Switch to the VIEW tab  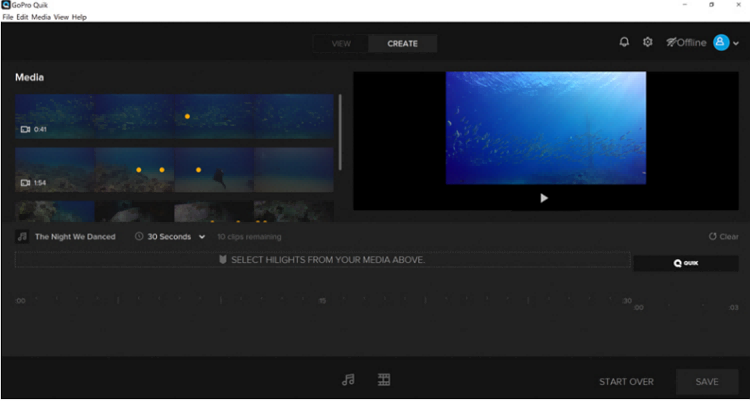click(x=341, y=44)
